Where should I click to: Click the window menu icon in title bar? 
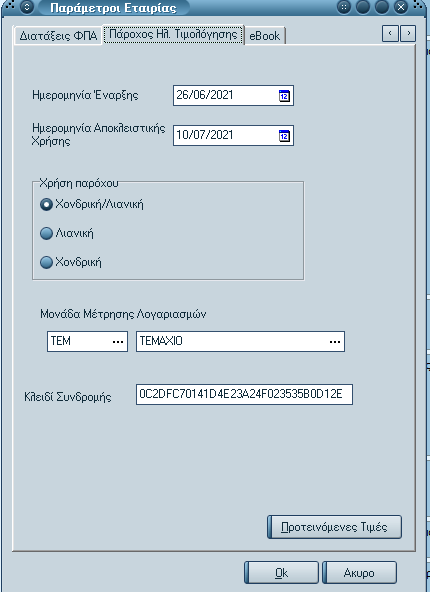(26, 7)
